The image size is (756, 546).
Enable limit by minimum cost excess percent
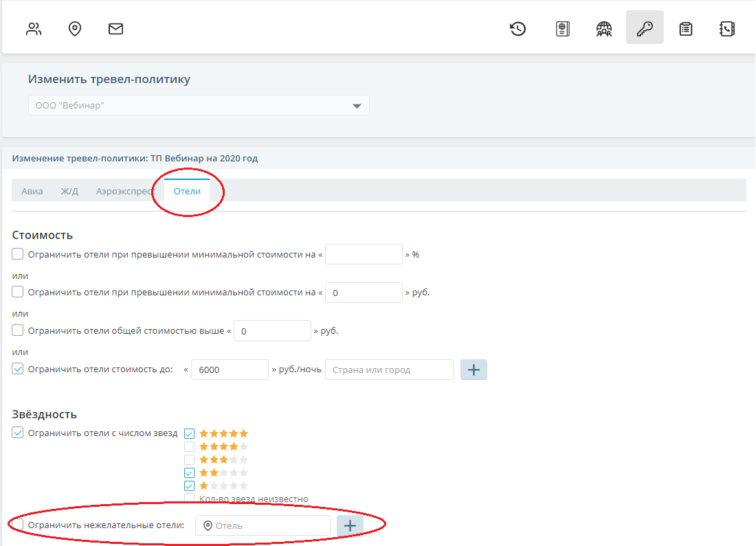pos(18,254)
